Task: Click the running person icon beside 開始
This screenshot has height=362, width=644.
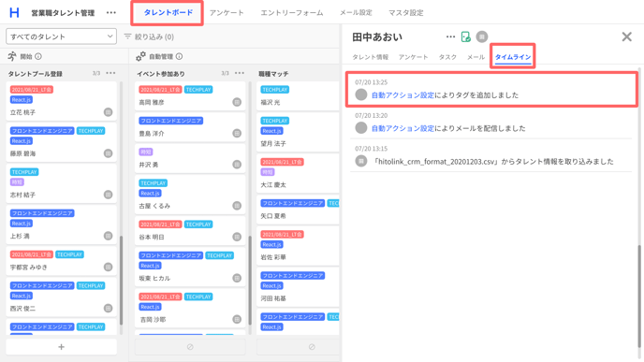Action: [x=12, y=56]
